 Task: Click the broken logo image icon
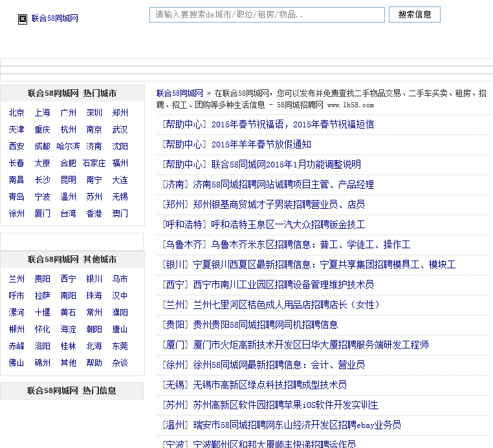point(23,19)
